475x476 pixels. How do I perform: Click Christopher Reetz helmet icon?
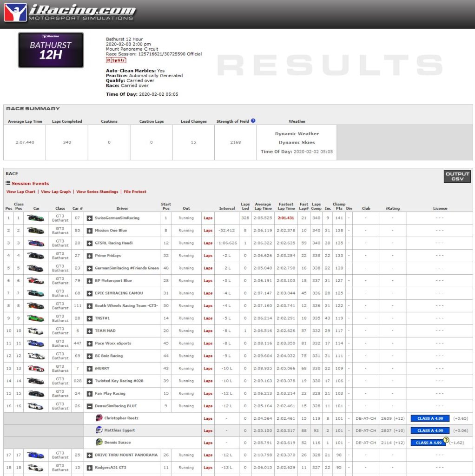(x=99, y=418)
